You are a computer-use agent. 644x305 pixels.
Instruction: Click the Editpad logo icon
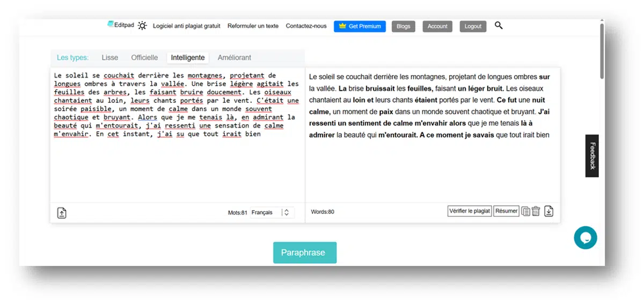pyautogui.click(x=111, y=24)
